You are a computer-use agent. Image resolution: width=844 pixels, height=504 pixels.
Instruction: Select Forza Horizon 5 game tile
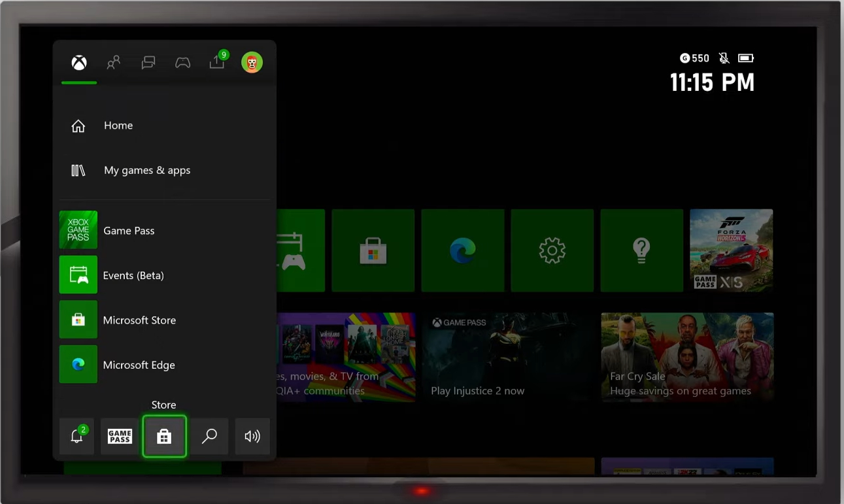731,250
